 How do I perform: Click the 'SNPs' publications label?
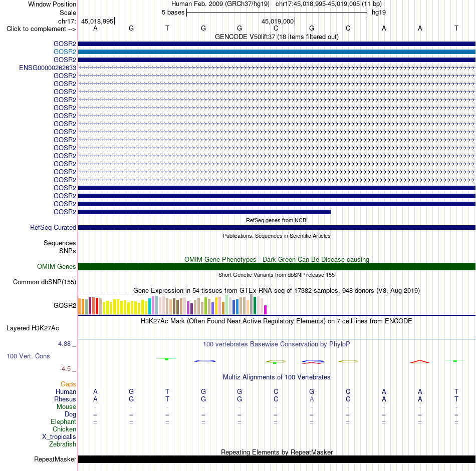[68, 251]
